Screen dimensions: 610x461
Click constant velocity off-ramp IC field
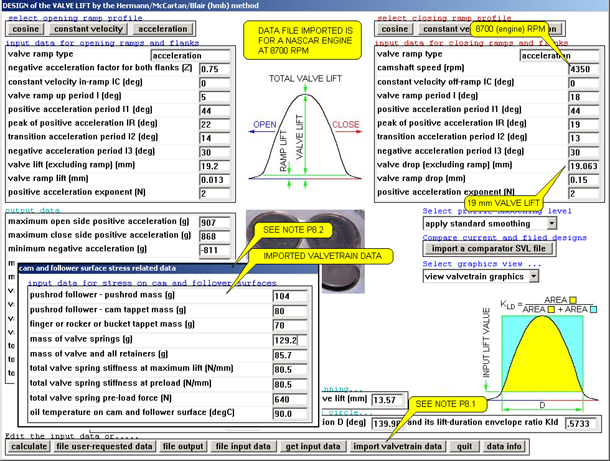tap(584, 83)
